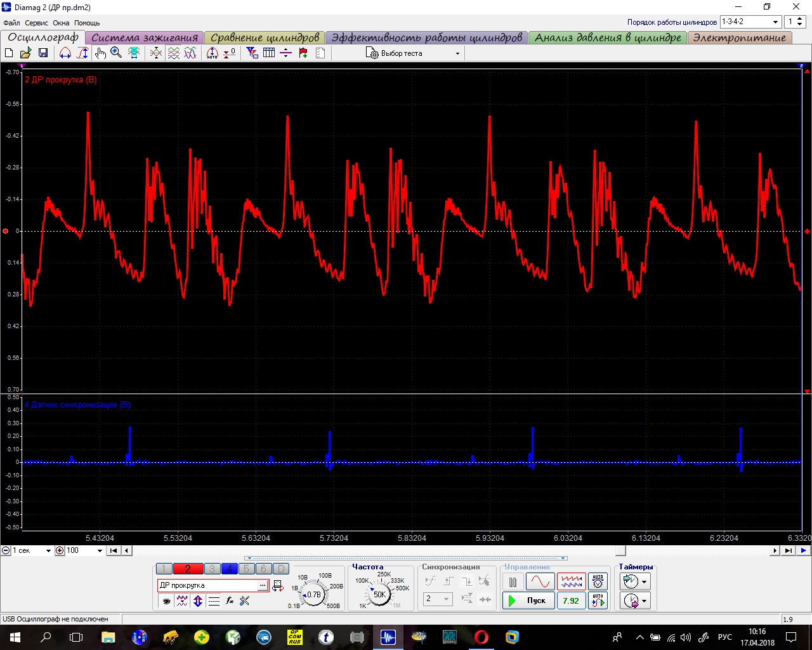Select channel 5 button
Image resolution: width=812 pixels, height=650 pixels.
coord(247,569)
